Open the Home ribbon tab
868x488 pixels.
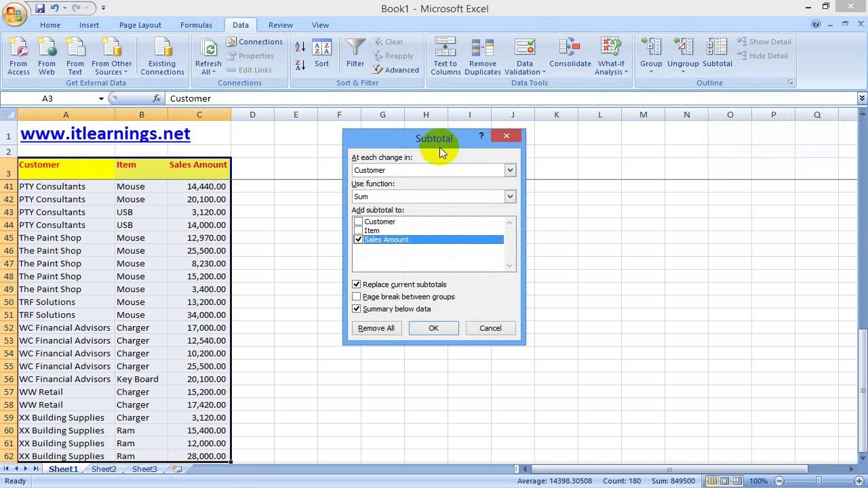click(x=50, y=25)
